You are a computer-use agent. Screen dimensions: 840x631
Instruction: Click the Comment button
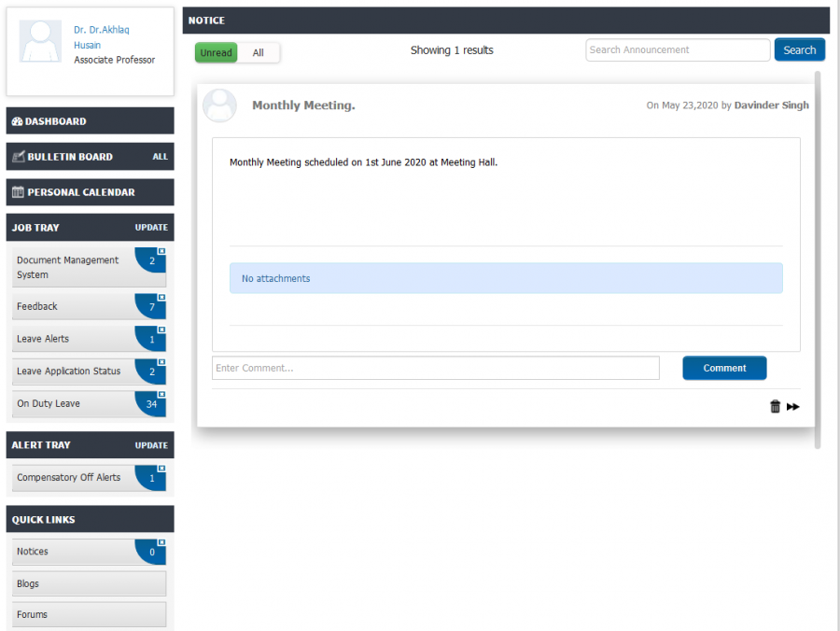pos(724,368)
